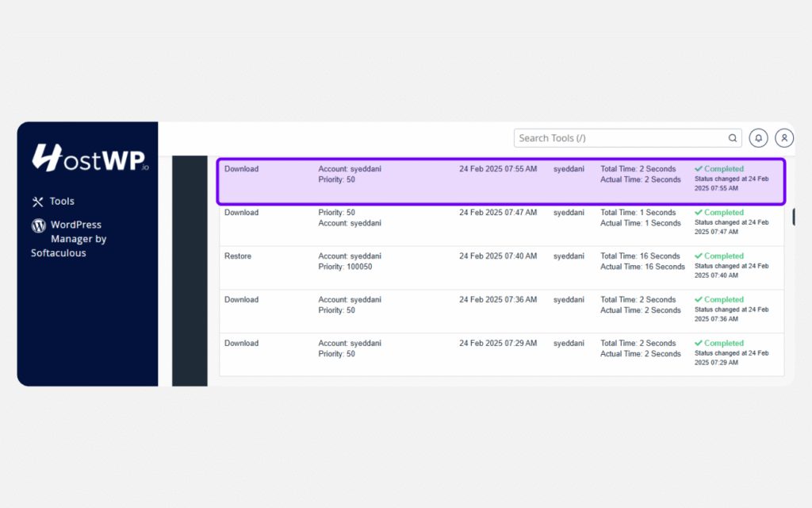Screen dimensions: 812x508
Task: Open Tools in the sidebar
Action: coord(61,202)
